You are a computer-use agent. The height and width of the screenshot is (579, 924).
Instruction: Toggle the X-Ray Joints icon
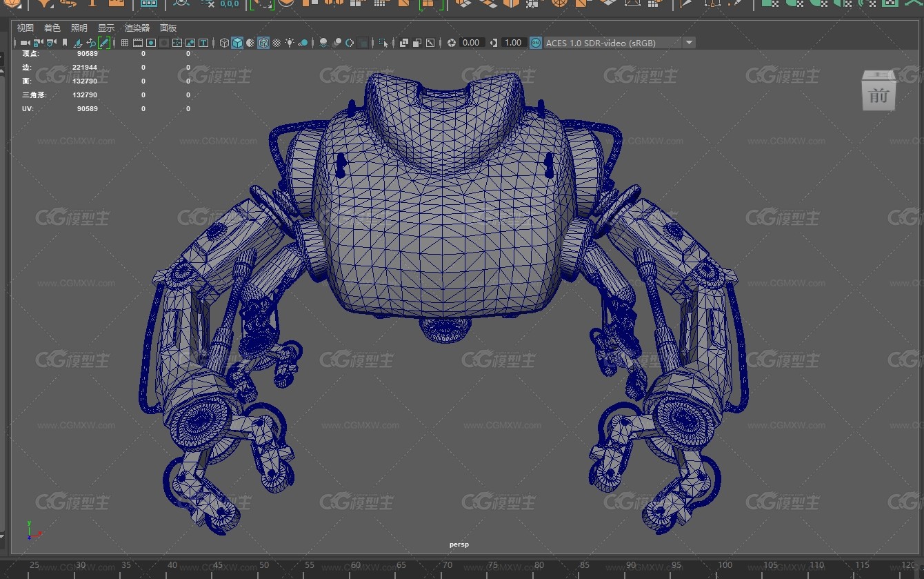(430, 43)
